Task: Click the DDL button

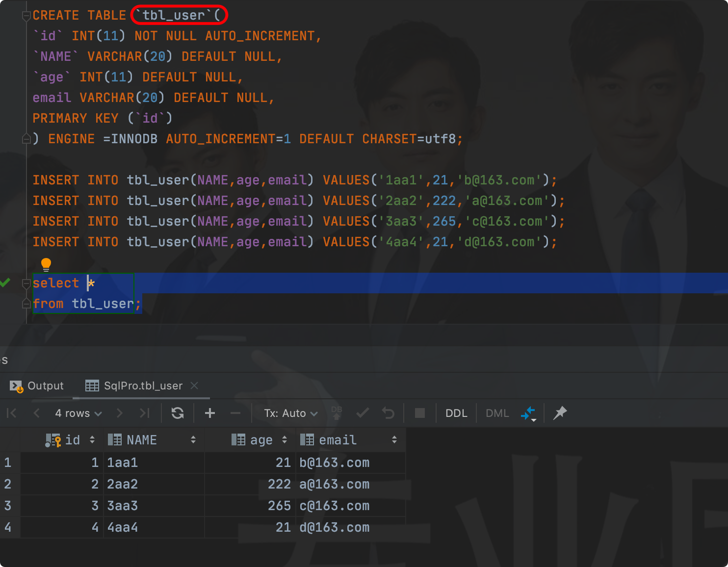Action: click(456, 413)
